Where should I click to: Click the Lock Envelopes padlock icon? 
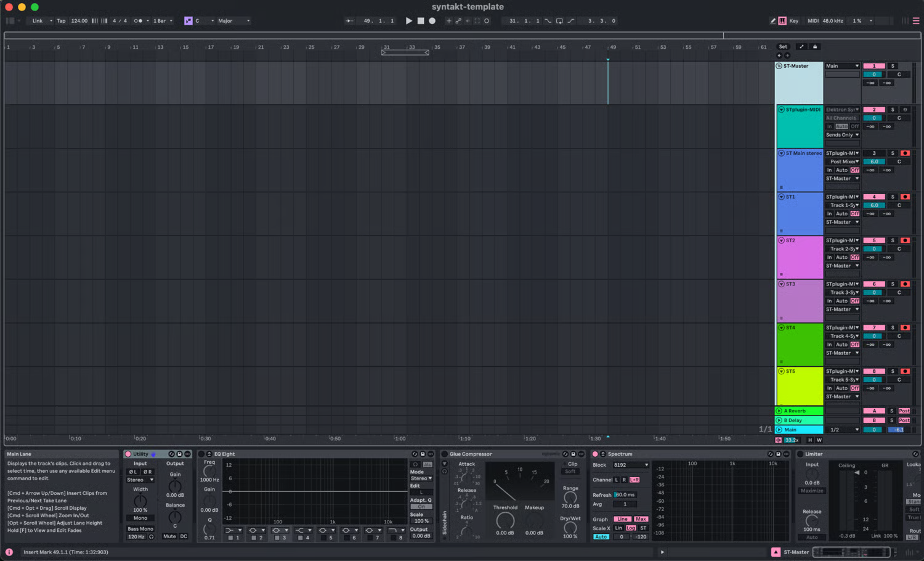coord(815,47)
